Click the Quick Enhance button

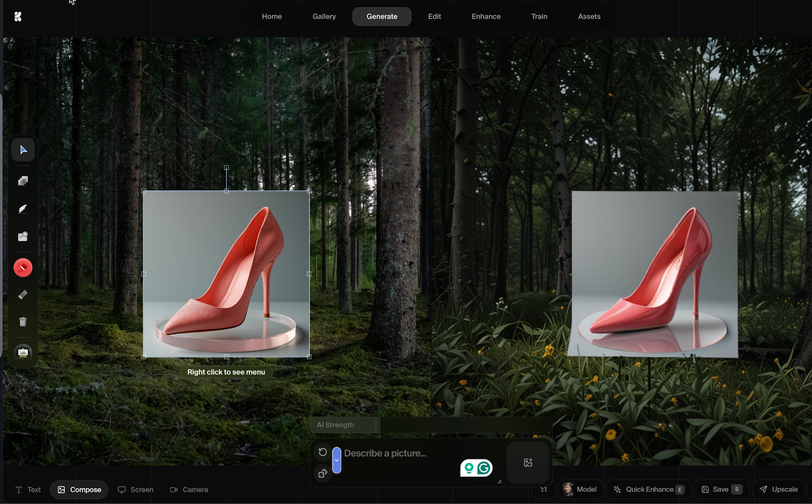click(649, 489)
